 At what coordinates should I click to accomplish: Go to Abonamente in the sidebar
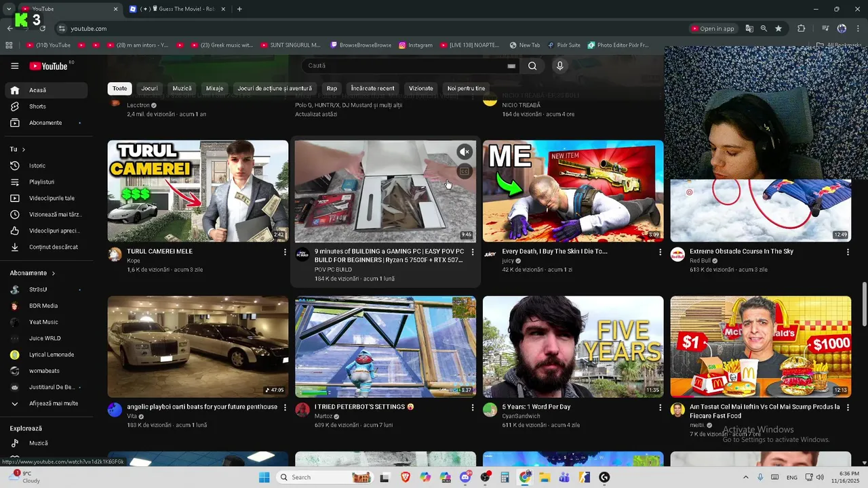(46, 123)
